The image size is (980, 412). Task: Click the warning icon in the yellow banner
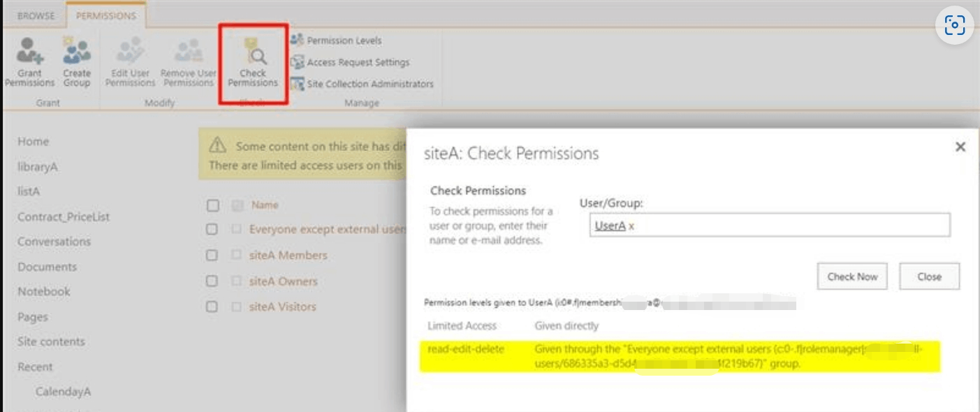click(x=218, y=145)
